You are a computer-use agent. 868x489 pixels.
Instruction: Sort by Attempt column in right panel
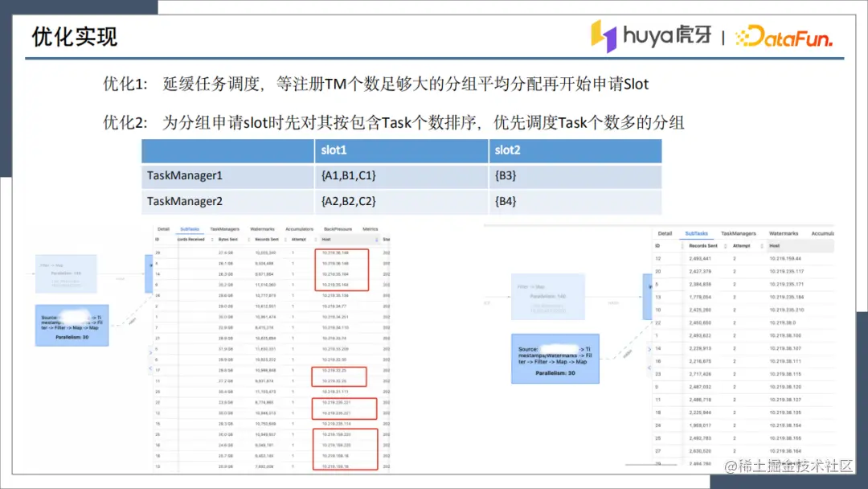[741, 245]
